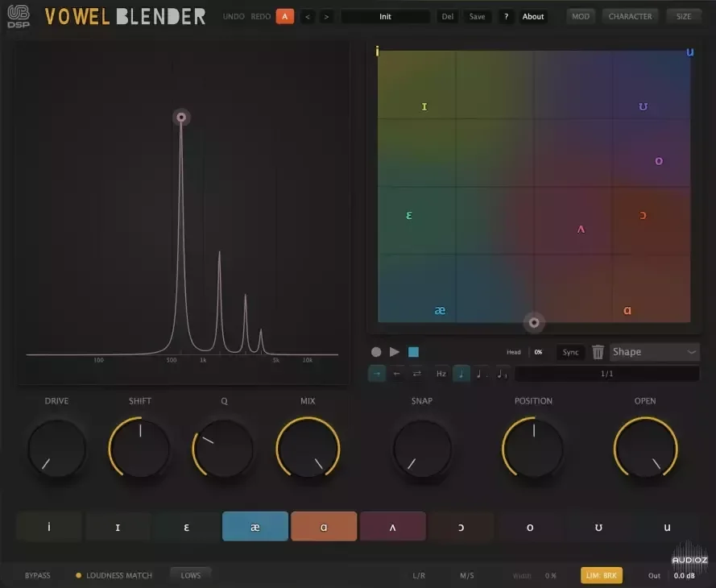This screenshot has width=716, height=588.
Task: Open the CHARACTER tab
Action: [x=630, y=16]
